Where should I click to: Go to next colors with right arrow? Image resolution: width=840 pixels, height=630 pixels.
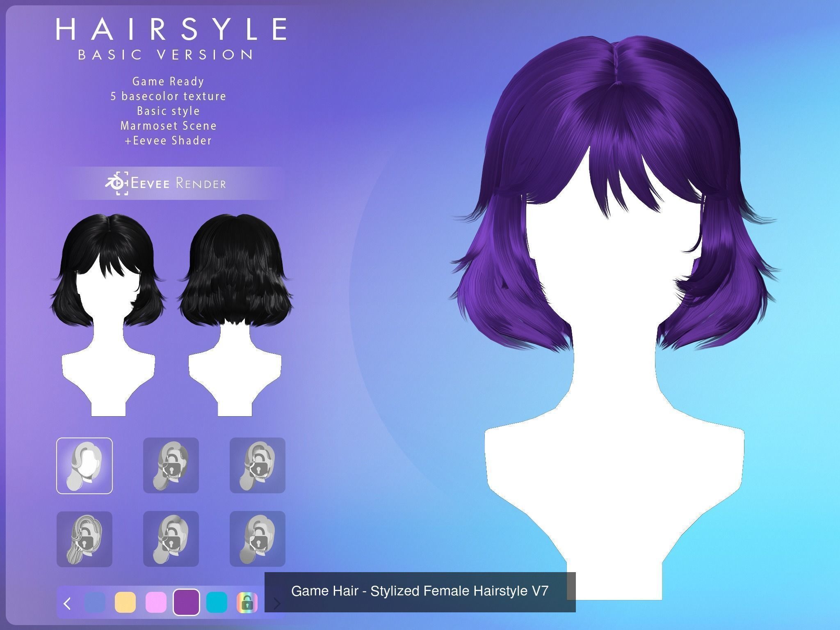point(277,603)
